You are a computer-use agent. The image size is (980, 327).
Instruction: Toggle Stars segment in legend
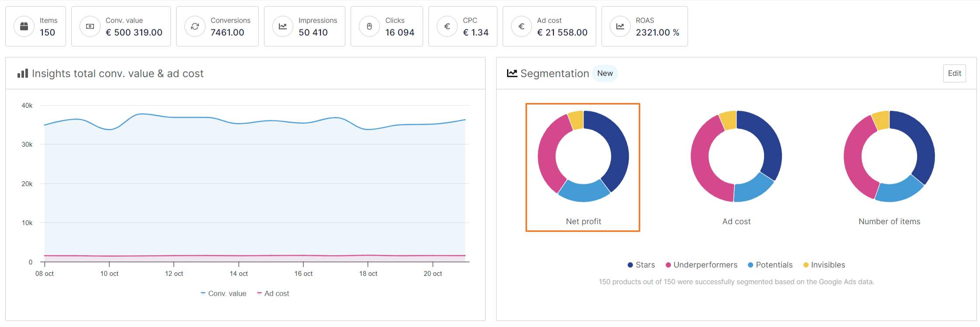641,265
